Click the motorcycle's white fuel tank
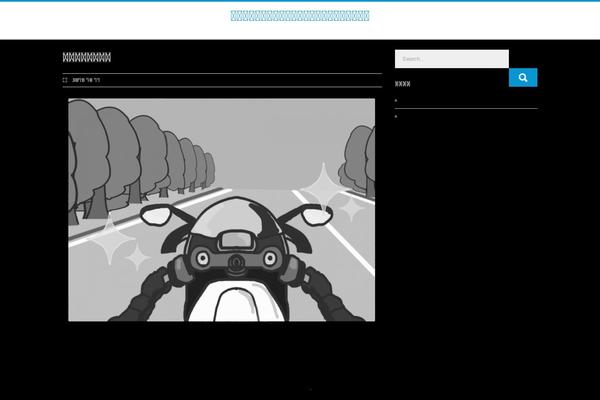Image resolution: width=600 pixels, height=400 pixels. pos(236,300)
